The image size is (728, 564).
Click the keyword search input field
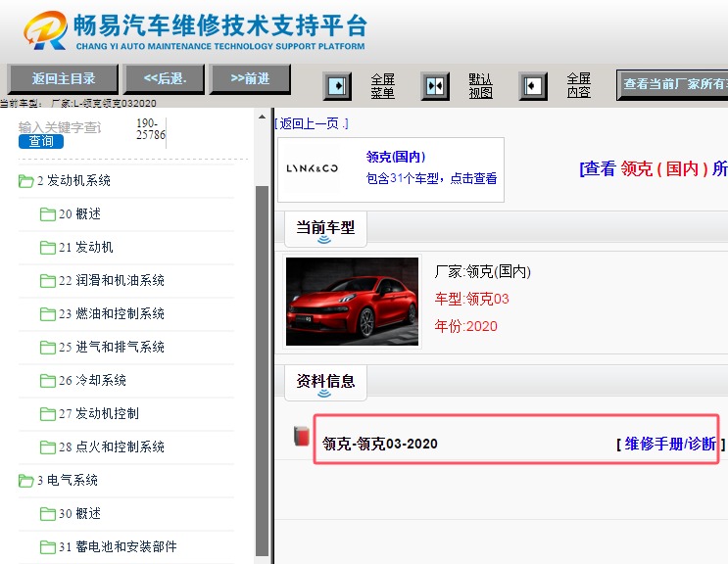60,127
